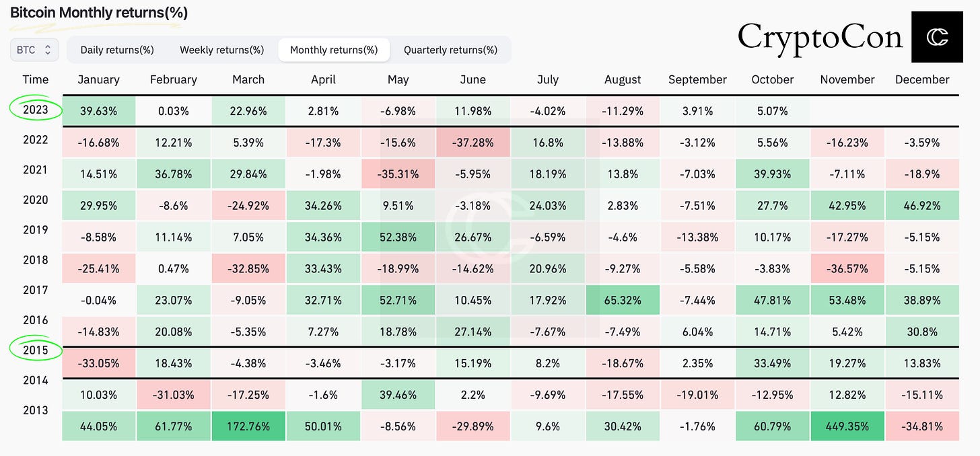Switch to Quarterly returns(%) tab
This screenshot has height=456, width=980.
(x=450, y=50)
